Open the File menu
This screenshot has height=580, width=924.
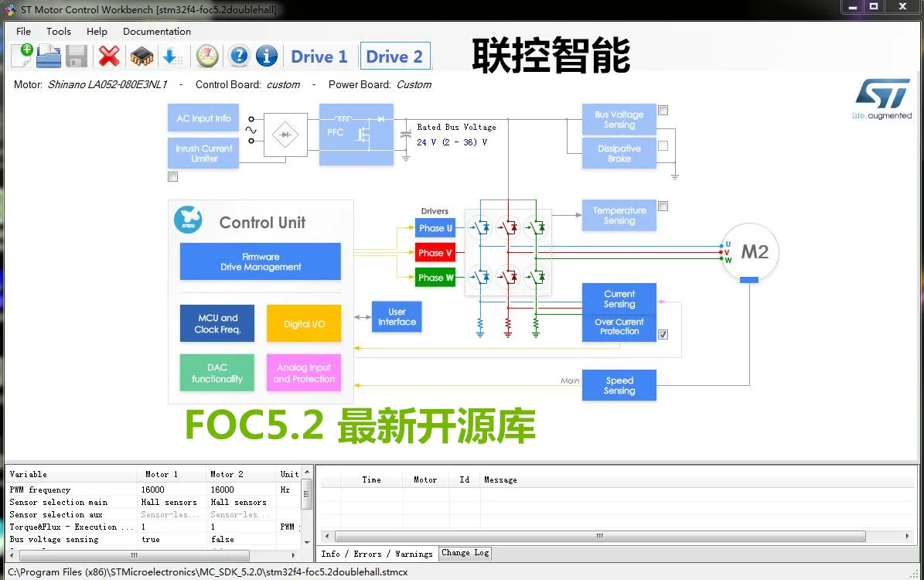click(x=23, y=31)
